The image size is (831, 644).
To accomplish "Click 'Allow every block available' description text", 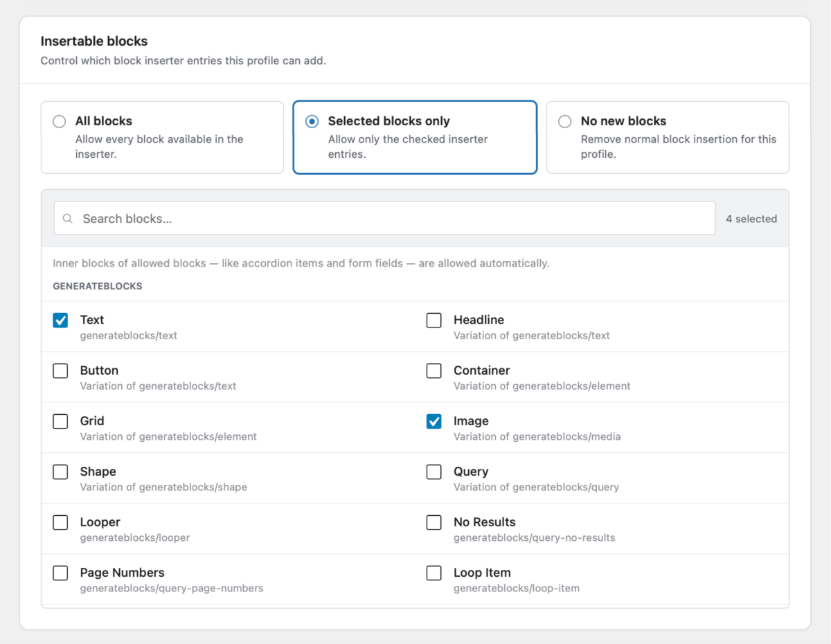I will (159, 147).
